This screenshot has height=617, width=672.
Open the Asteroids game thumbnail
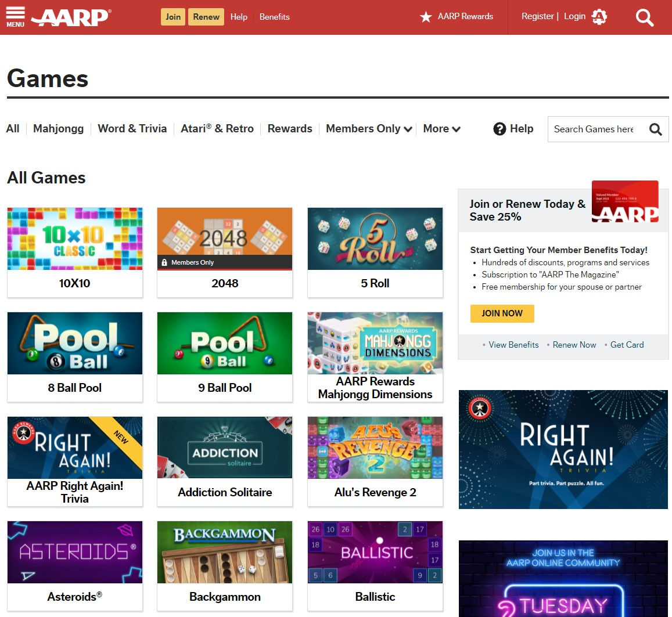(x=75, y=553)
